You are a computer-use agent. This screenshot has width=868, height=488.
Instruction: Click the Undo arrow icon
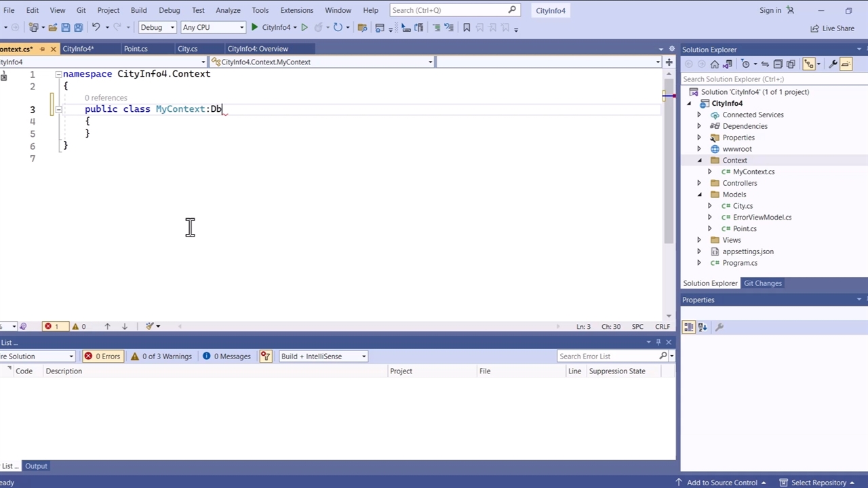point(96,28)
